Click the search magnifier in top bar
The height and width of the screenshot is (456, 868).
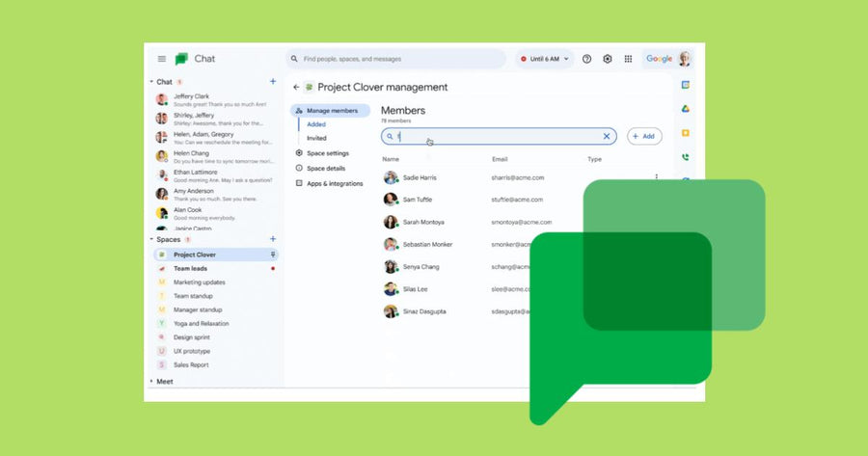click(294, 59)
